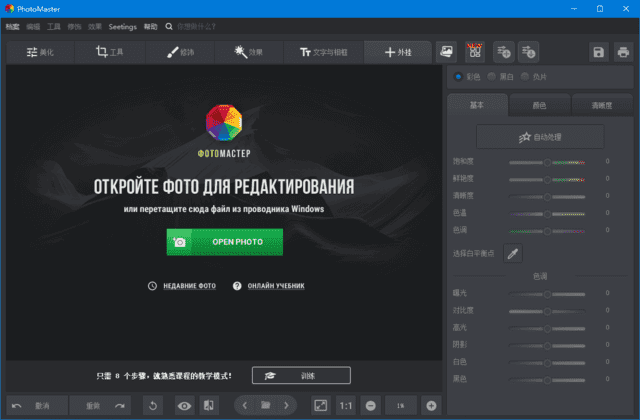
Task: Click the reset rotate arrow icon
Action: pos(153,405)
